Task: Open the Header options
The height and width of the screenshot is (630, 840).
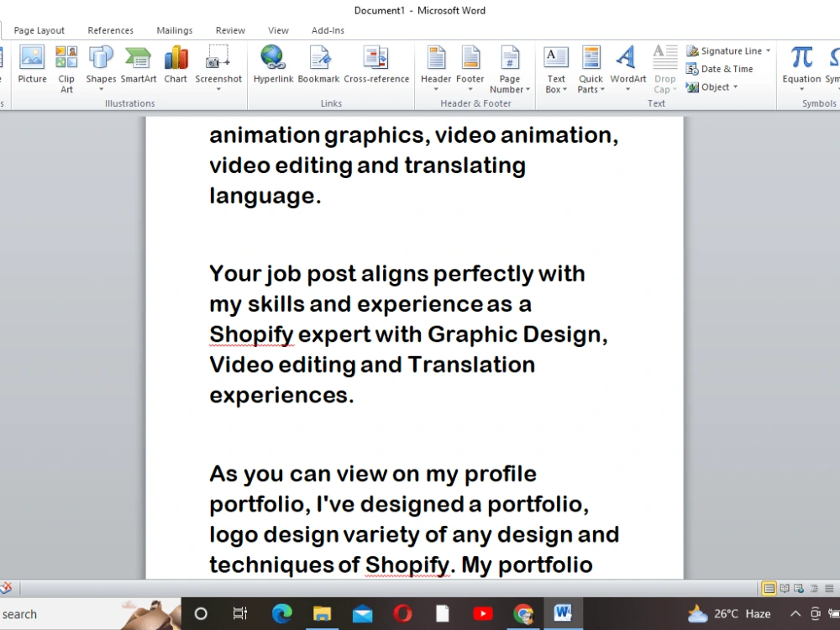Action: click(436, 69)
